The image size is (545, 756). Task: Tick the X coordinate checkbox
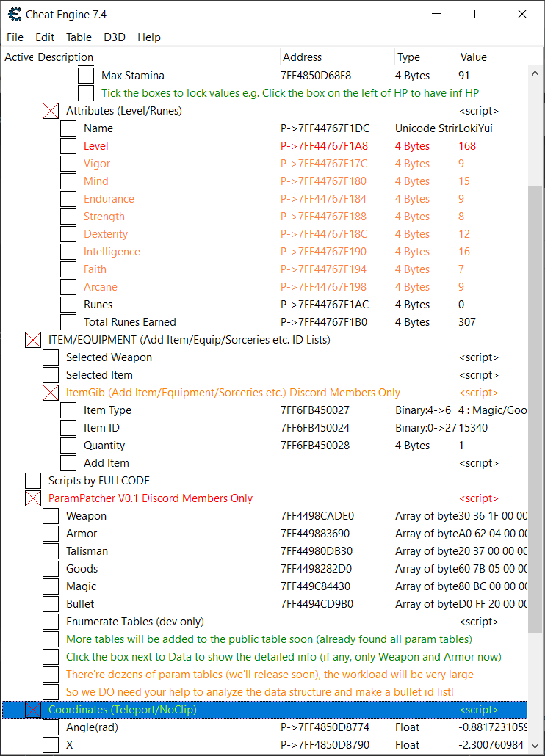51,745
